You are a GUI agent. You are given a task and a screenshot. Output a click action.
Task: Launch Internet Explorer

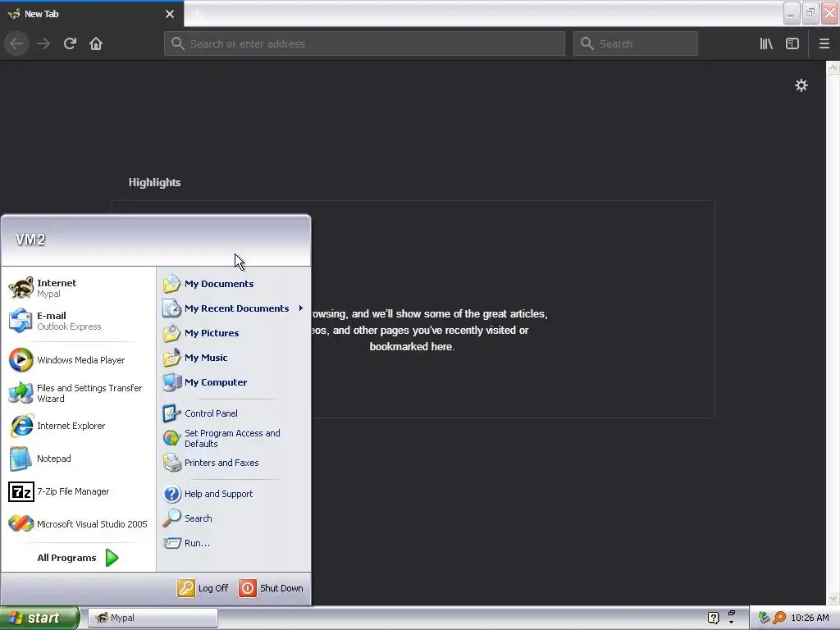79,426
